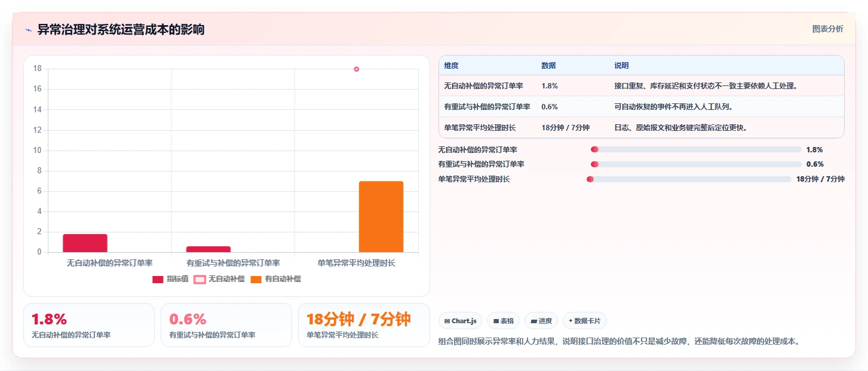Image resolution: width=868 pixels, height=371 pixels.
Task: Select the 表格 tag chip
Action: point(504,321)
